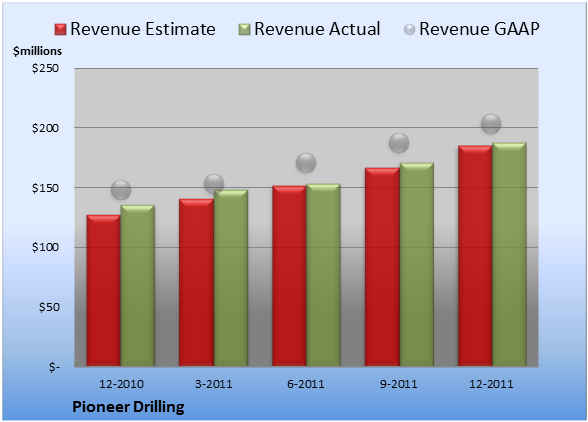Click the '$millions' axis unit label
Image resolution: width=588 pixels, height=422 pixels.
[37, 51]
